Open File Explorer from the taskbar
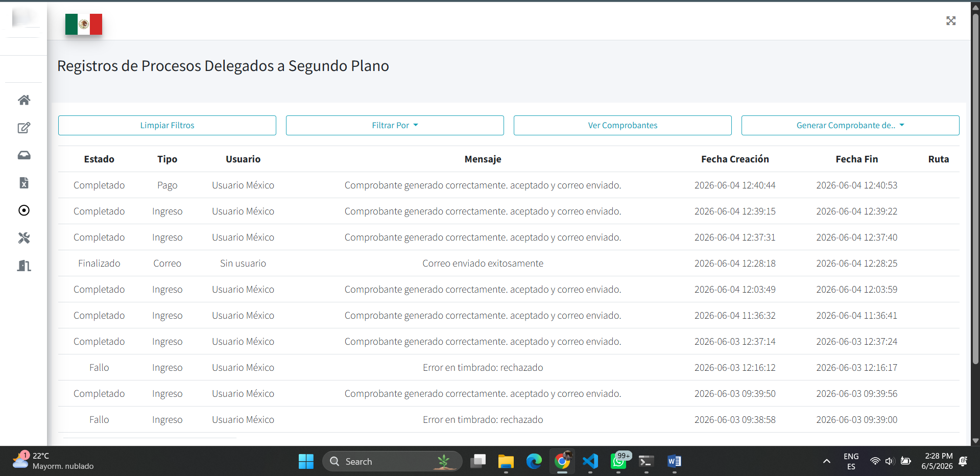Image resolution: width=980 pixels, height=476 pixels. click(506, 461)
